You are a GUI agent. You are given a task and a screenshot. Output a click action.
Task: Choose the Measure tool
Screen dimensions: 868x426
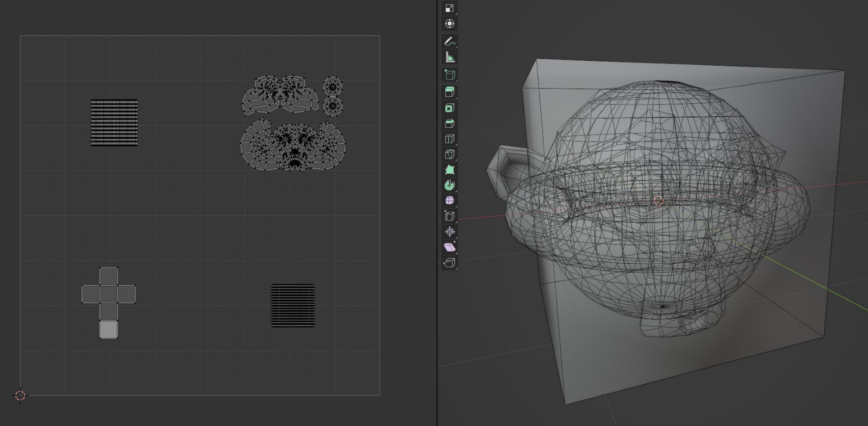(x=450, y=57)
